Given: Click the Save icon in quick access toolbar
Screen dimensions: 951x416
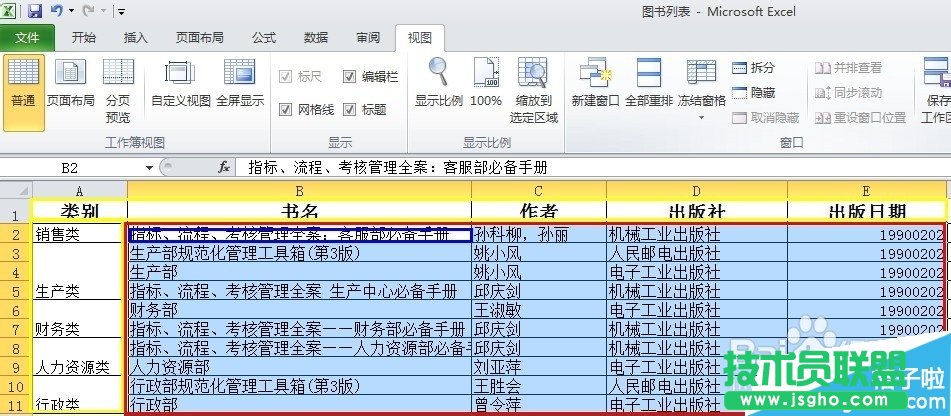Looking at the screenshot, I should click(x=35, y=10).
